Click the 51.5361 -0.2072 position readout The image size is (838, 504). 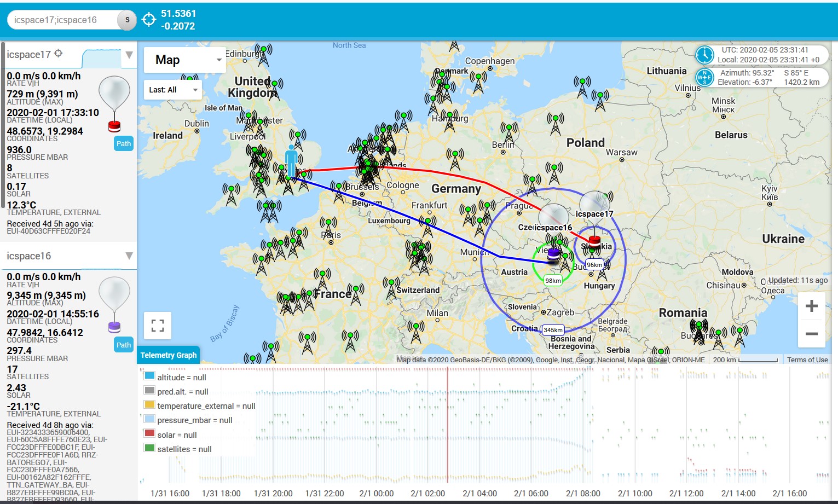point(178,20)
